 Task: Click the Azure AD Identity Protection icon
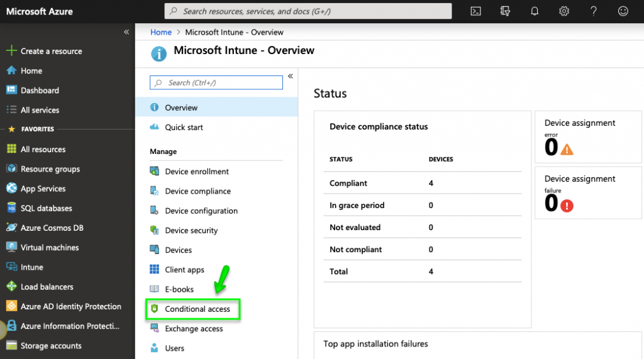tap(11, 306)
